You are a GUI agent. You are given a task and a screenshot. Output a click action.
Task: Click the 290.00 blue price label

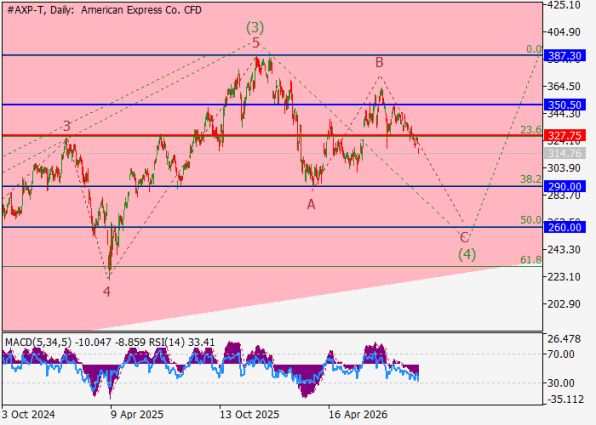click(x=564, y=187)
